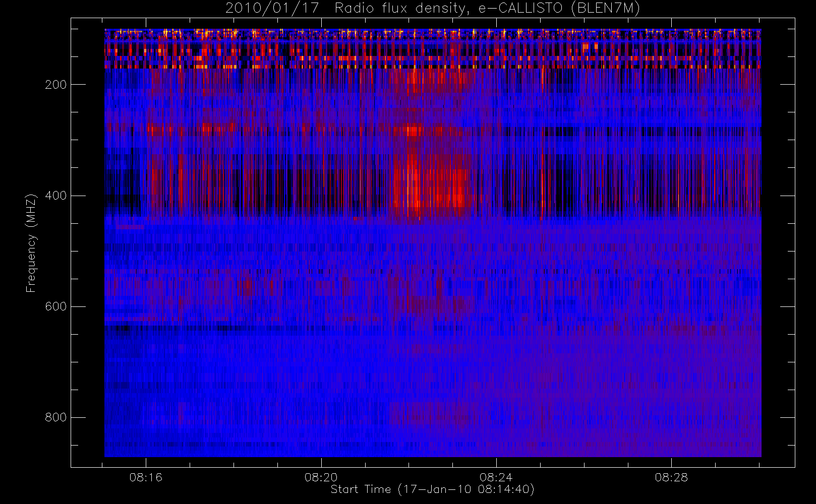Screen dimensions: 816x504
Task: Click the 08:20 time tick label
Action: 321,477
